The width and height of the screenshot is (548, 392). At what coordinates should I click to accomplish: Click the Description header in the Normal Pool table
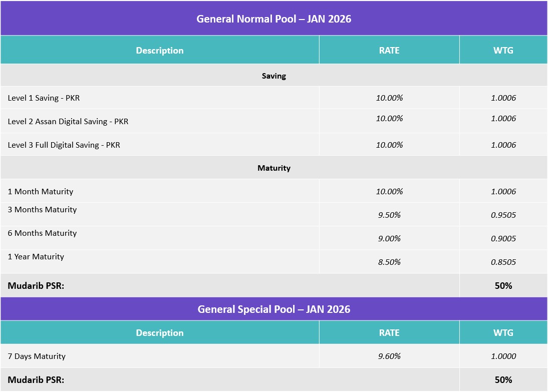pyautogui.click(x=159, y=51)
